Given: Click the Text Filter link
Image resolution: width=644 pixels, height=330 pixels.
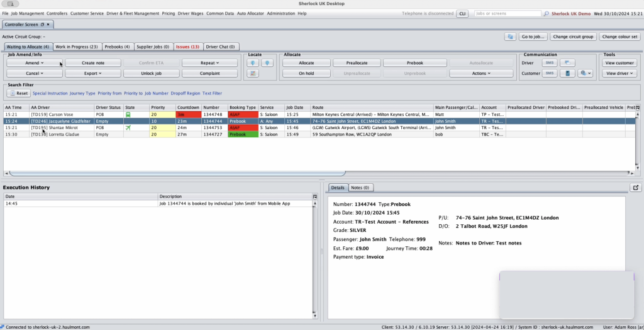Looking at the screenshot, I should (212, 93).
